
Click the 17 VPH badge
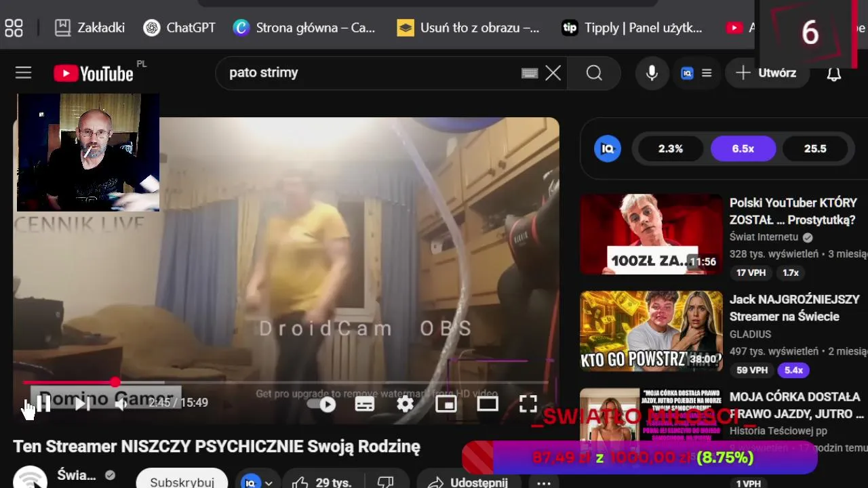[751, 272]
